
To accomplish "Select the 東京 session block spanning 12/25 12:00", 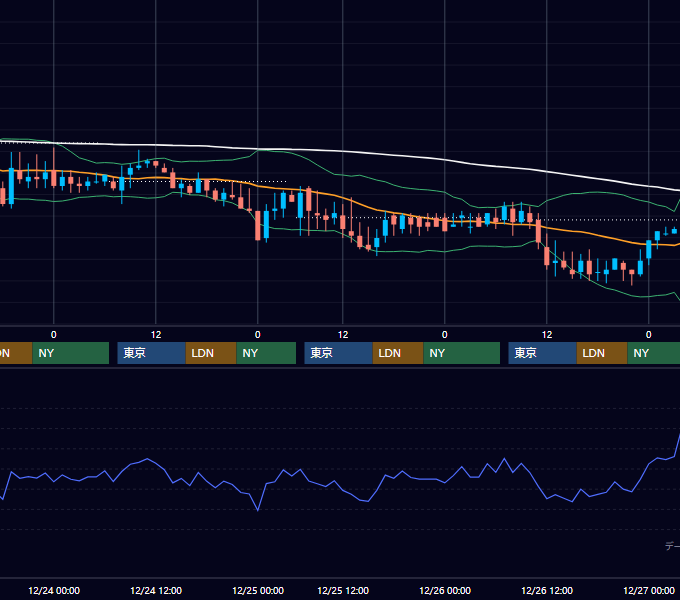I will (x=339, y=353).
